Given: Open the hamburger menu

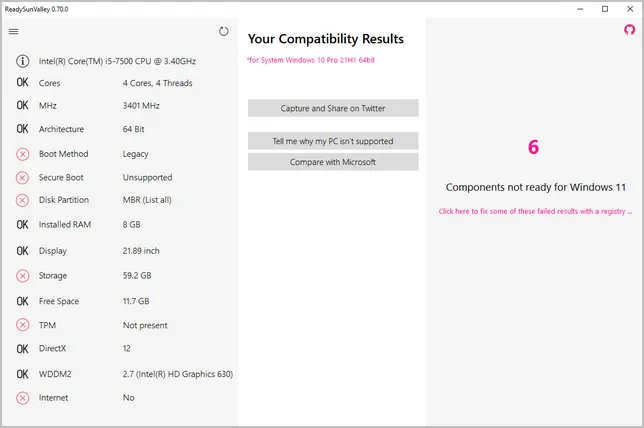Looking at the screenshot, I should (x=14, y=31).
